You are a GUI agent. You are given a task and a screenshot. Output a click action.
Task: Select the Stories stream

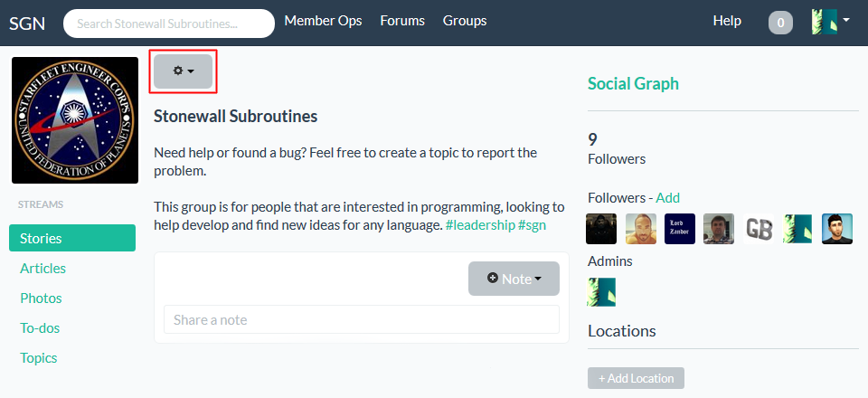point(72,238)
